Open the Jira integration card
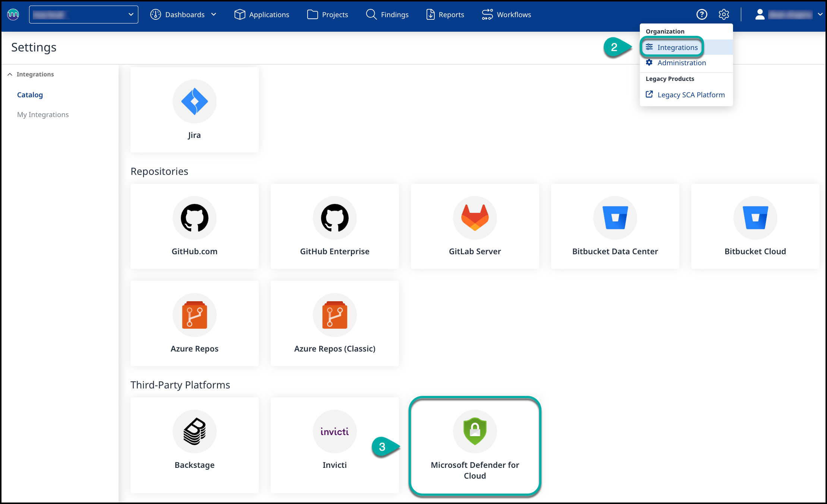827x504 pixels. pyautogui.click(x=194, y=110)
